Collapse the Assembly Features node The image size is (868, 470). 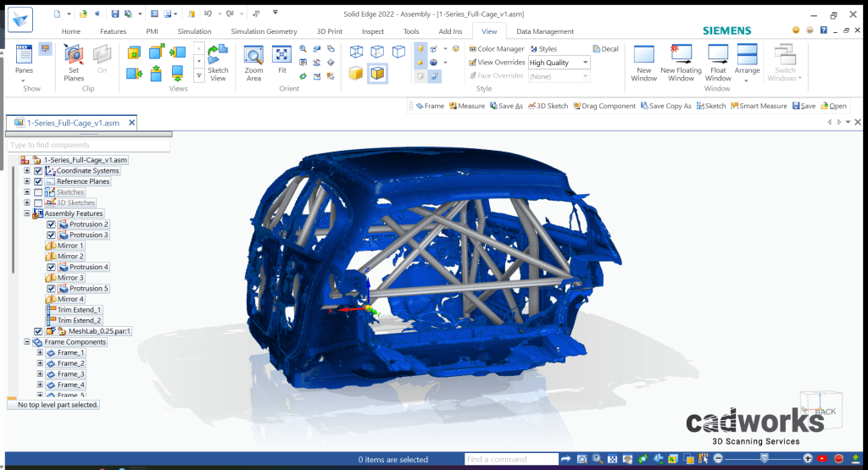click(27, 213)
